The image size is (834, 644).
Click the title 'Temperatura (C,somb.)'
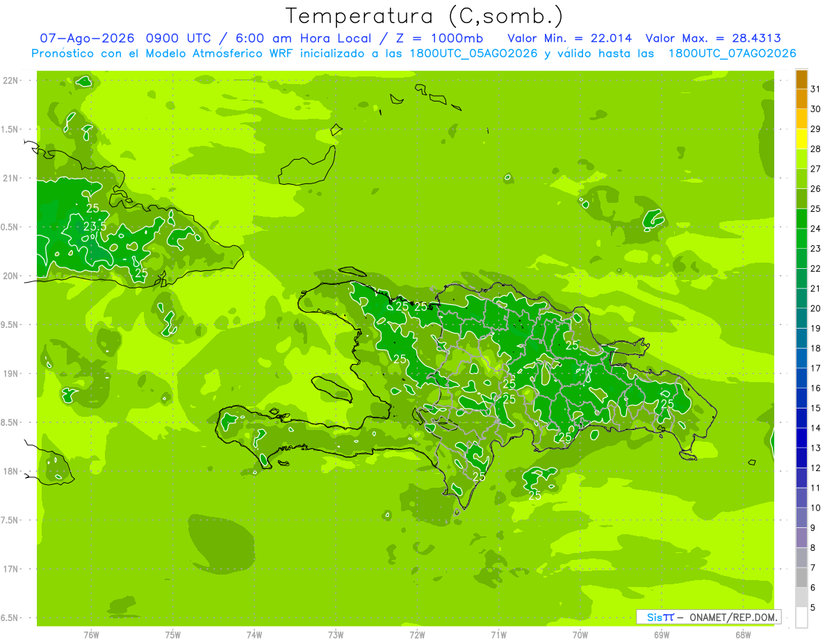coord(425,16)
